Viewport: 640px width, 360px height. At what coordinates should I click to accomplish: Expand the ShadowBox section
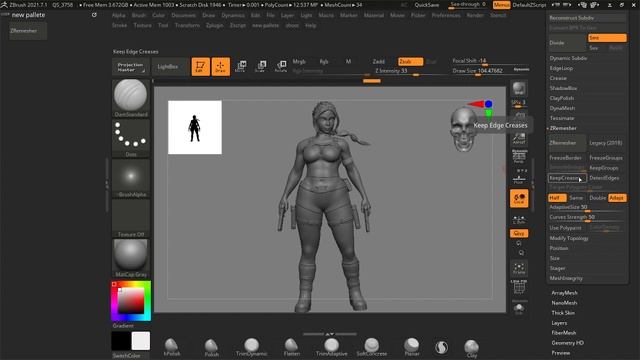pos(563,88)
